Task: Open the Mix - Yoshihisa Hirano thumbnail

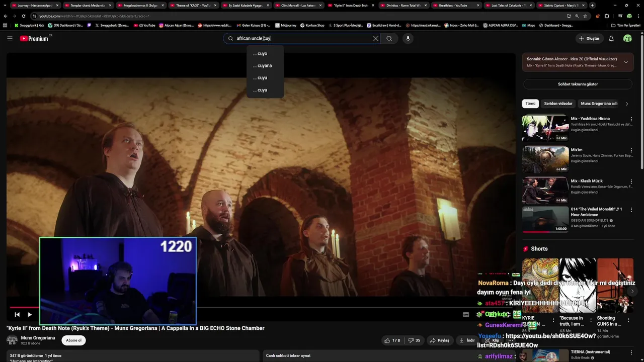Action: (x=545, y=128)
